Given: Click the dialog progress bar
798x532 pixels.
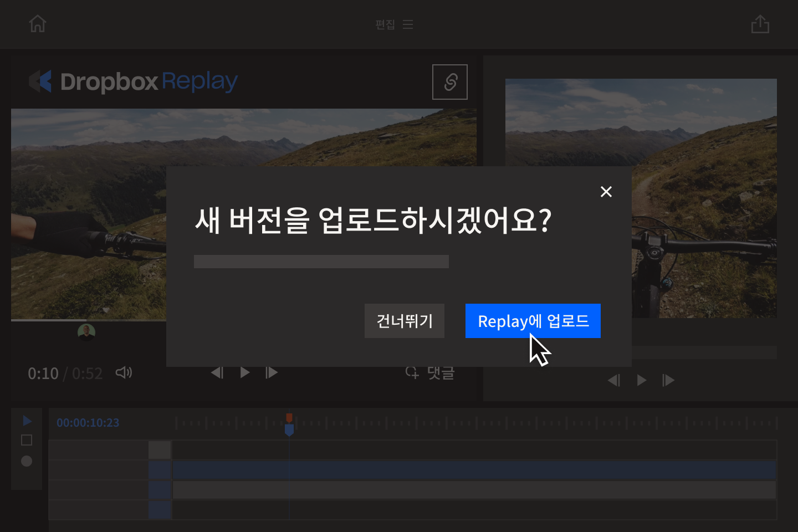Looking at the screenshot, I should [321, 262].
